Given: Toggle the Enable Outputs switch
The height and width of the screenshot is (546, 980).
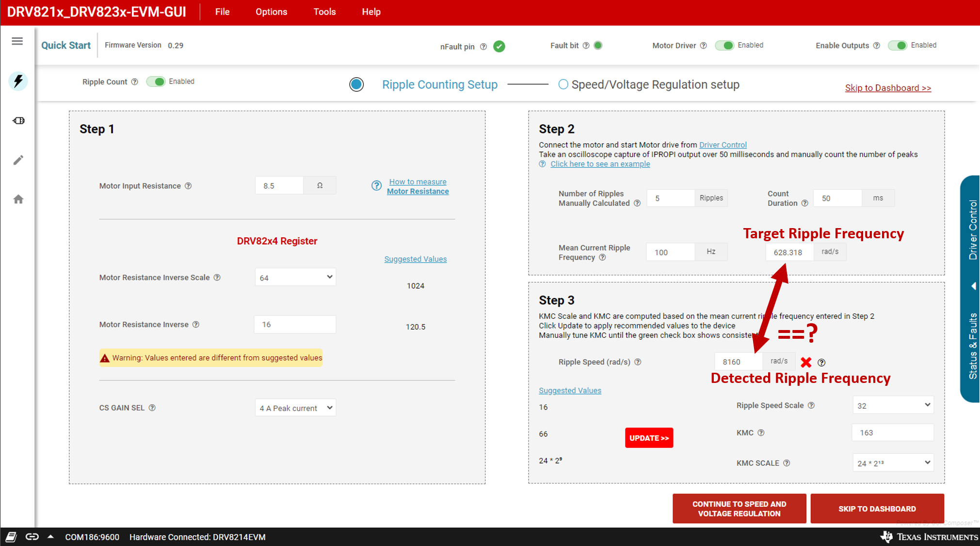Looking at the screenshot, I should pos(898,45).
